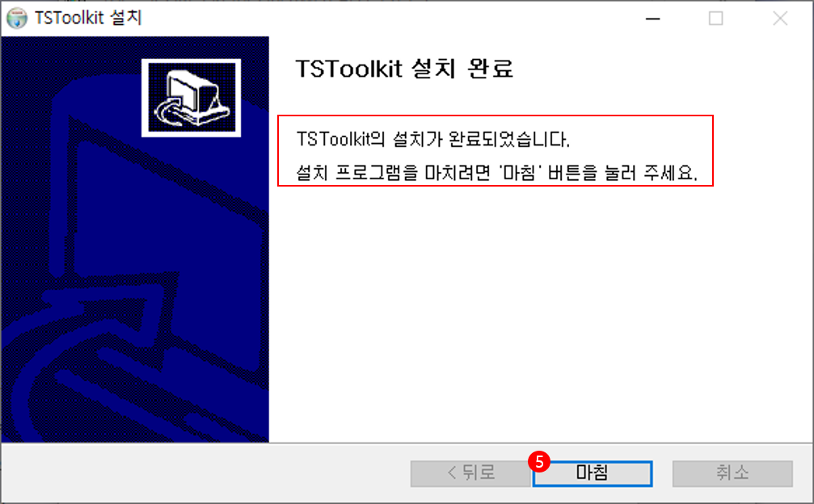
Task: Click the 'TSToolkit 설치 완료' heading
Action: 404,69
